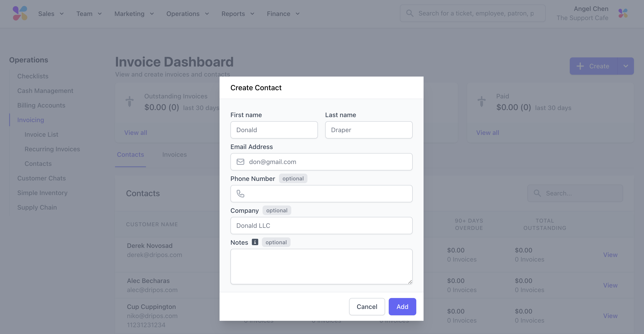The height and width of the screenshot is (334, 644).
Task: Click the Contacts table Search box
Action: click(575, 193)
